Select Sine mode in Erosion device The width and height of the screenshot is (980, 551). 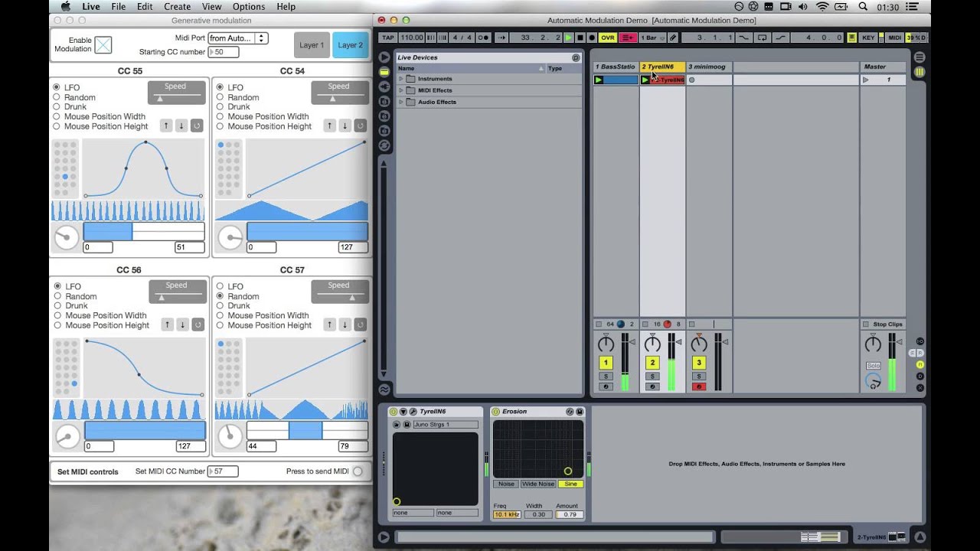point(570,484)
